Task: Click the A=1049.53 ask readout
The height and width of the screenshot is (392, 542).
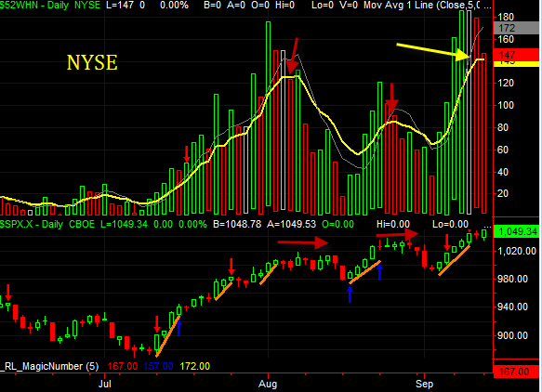Action: (291, 224)
